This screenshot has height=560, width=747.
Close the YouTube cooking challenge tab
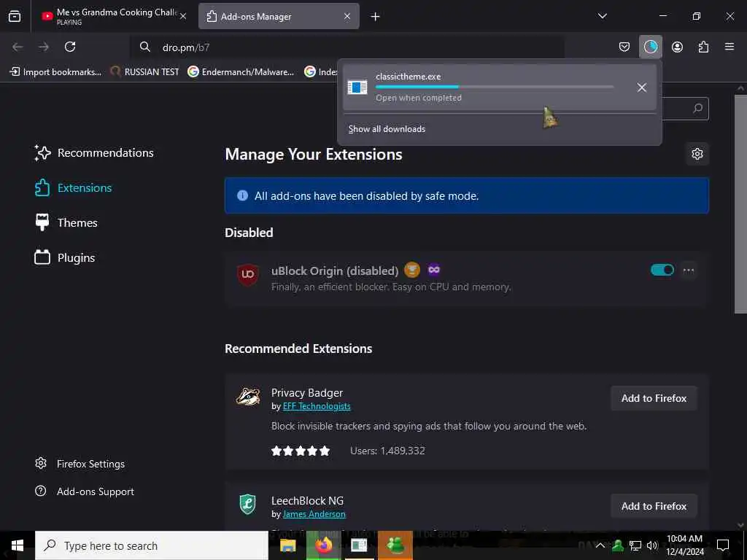(183, 16)
